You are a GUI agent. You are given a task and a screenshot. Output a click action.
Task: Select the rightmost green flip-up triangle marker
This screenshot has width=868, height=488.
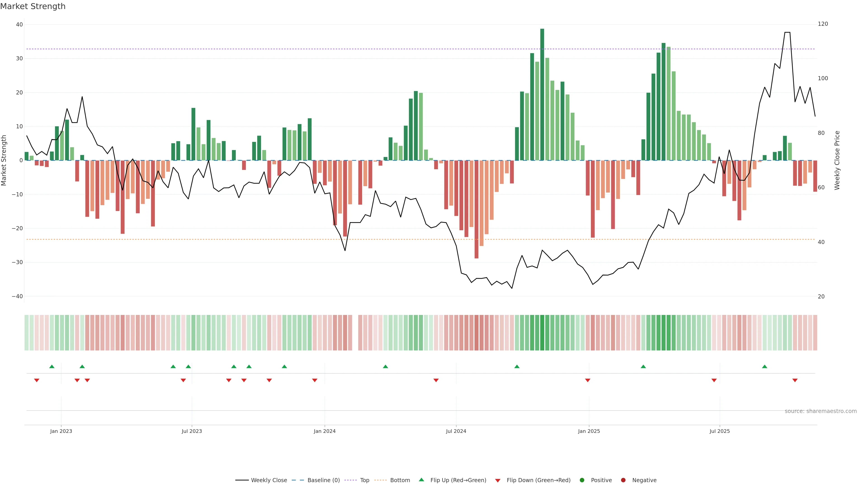[x=764, y=366]
